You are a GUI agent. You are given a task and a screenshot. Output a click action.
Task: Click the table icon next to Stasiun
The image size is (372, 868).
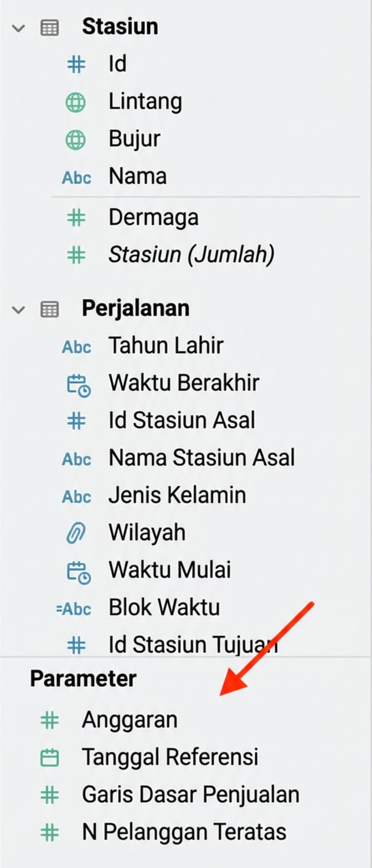(50, 26)
